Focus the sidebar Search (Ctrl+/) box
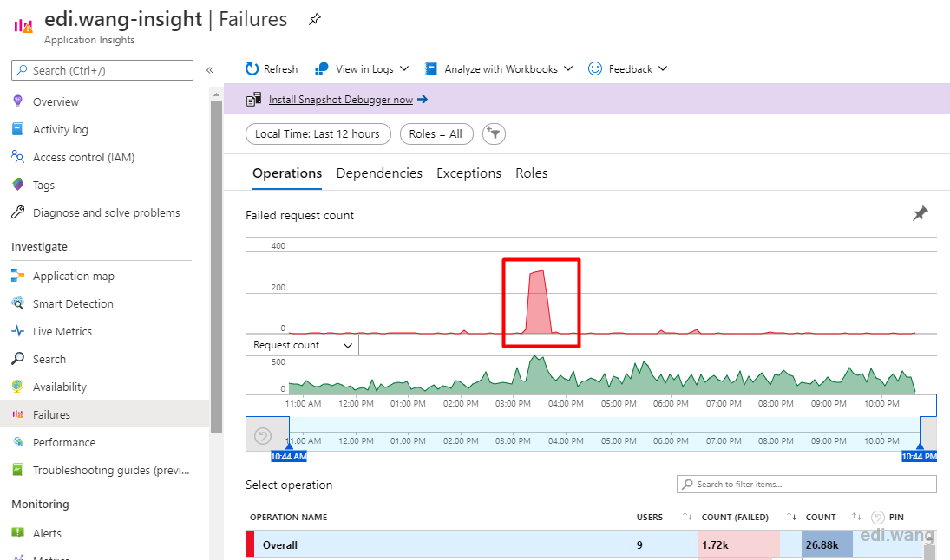 coord(102,70)
